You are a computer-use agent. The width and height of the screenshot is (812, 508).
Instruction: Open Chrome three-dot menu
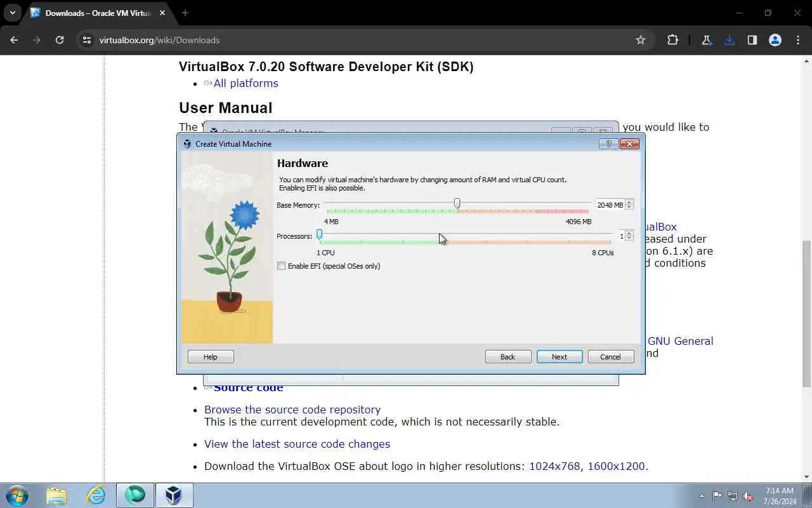tap(798, 40)
